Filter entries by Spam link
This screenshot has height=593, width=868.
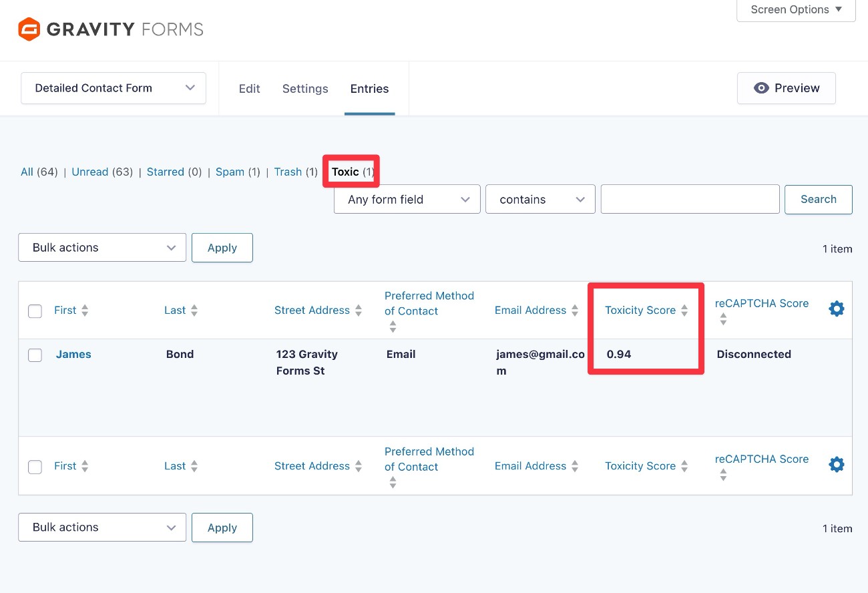point(230,172)
